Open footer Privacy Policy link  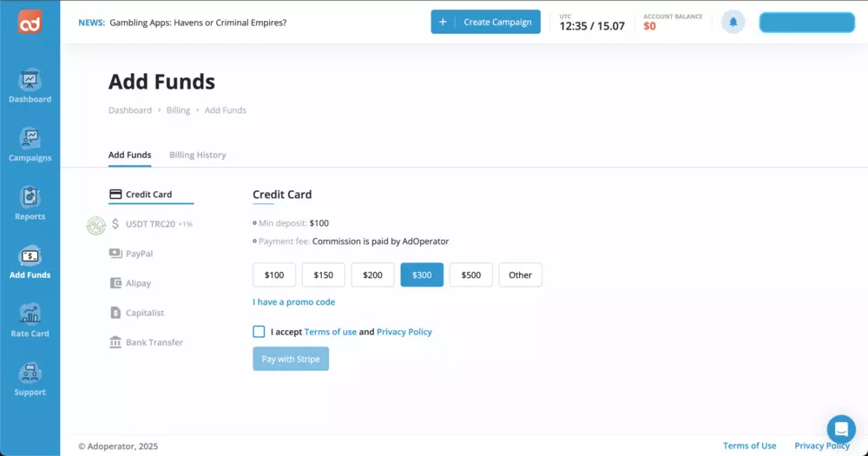822,446
